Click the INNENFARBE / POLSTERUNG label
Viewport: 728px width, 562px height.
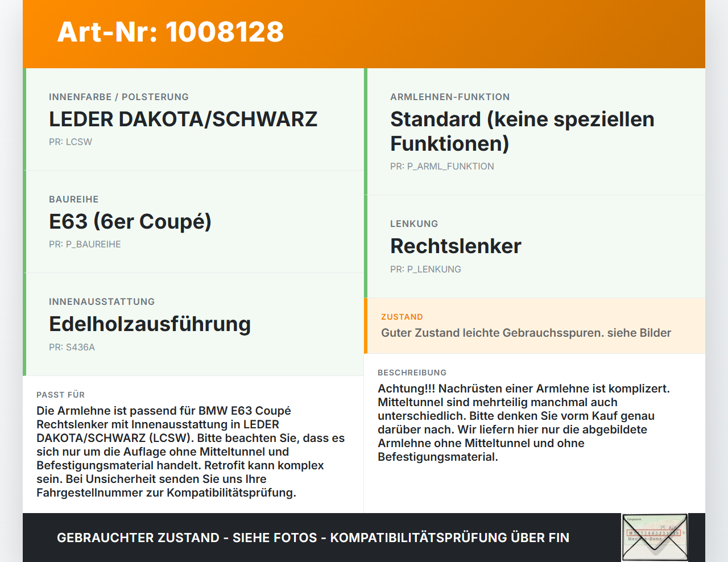tap(119, 97)
